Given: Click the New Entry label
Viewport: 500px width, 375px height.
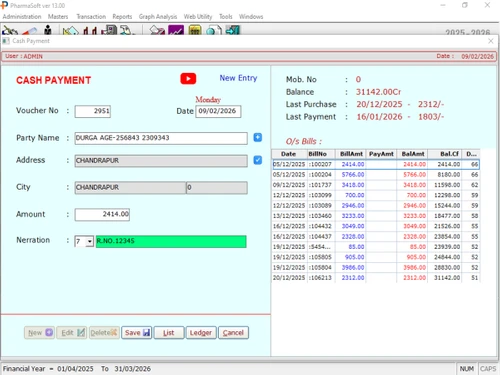Looking at the screenshot, I should click(238, 78).
